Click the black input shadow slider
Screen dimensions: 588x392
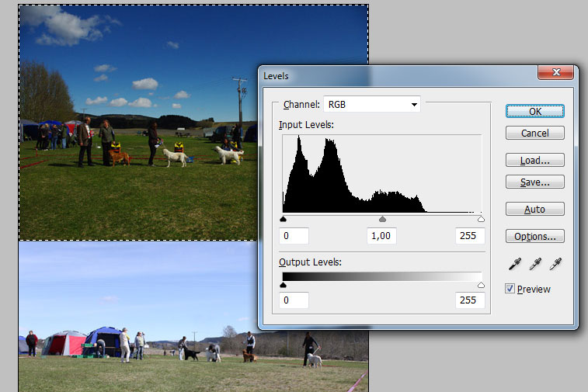point(283,220)
